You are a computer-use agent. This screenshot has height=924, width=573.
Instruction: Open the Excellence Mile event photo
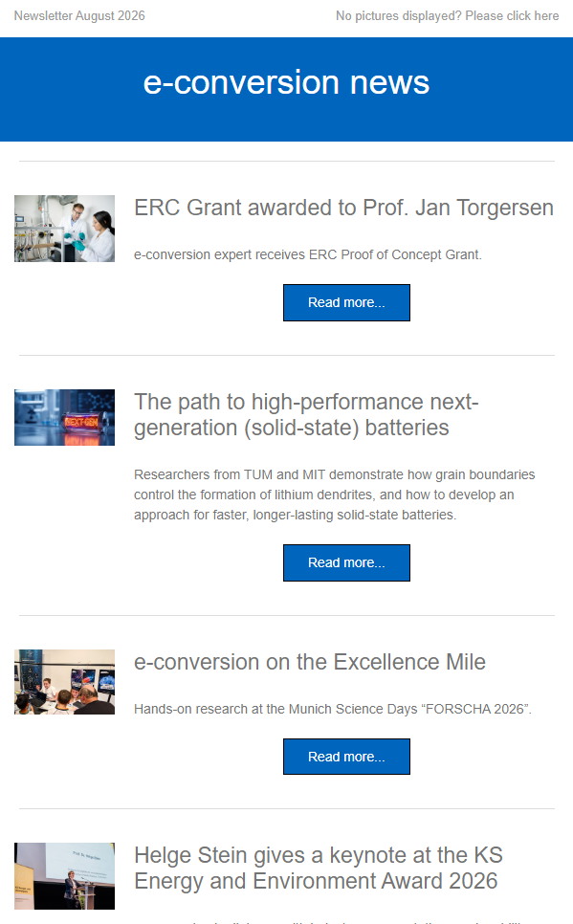tap(64, 682)
